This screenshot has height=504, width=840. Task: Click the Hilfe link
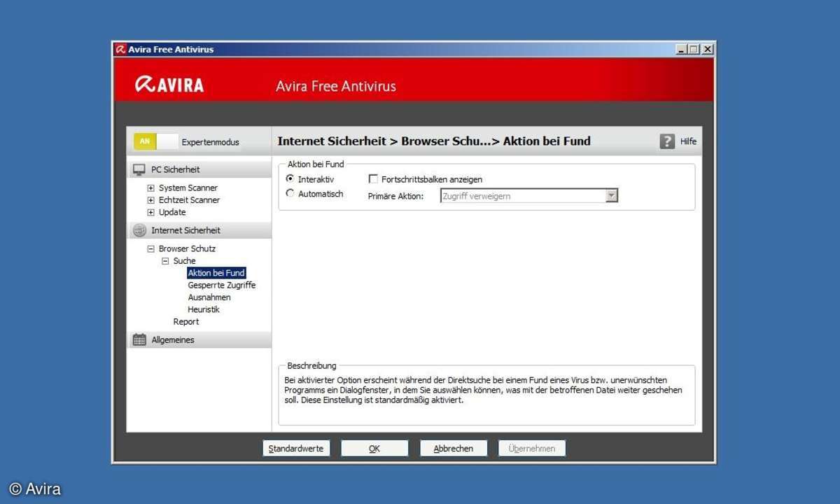click(x=689, y=141)
